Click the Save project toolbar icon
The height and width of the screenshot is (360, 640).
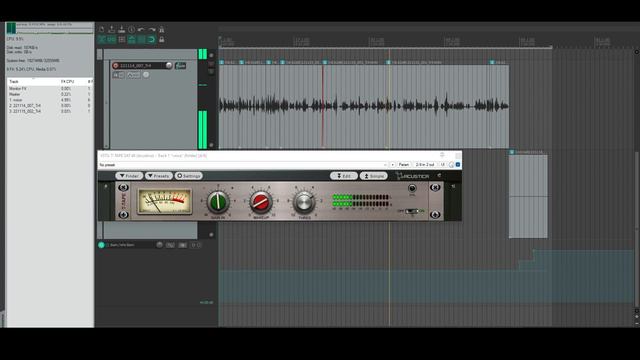122,29
